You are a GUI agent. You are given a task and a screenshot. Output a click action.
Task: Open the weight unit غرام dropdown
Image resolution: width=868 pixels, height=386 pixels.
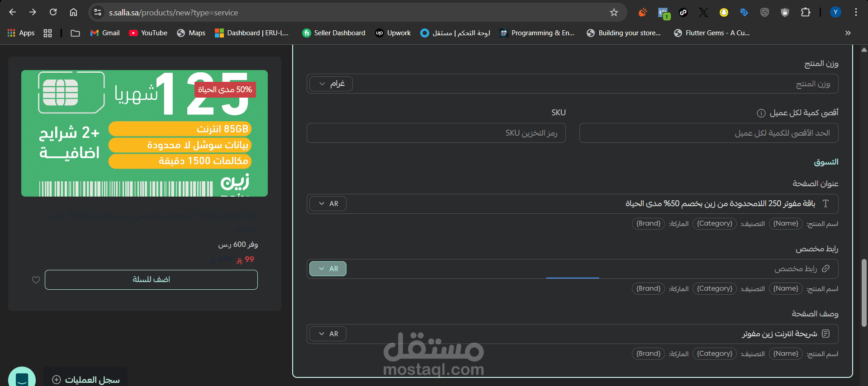331,84
